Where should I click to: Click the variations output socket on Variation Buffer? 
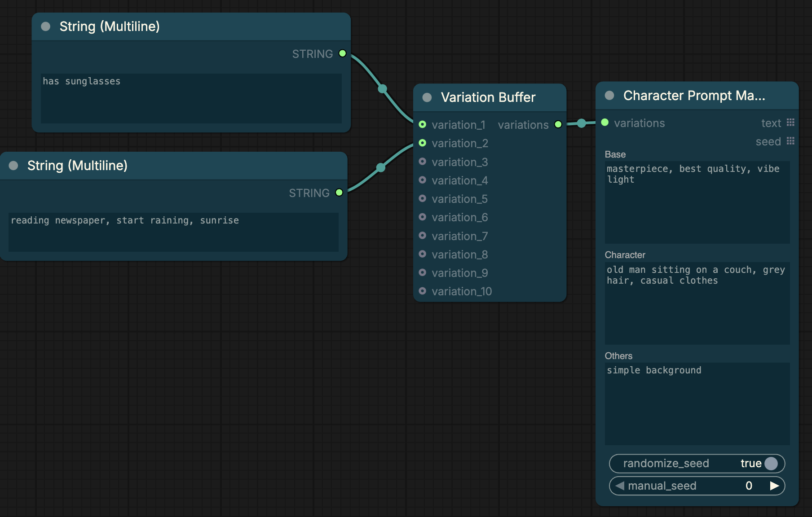tap(558, 124)
